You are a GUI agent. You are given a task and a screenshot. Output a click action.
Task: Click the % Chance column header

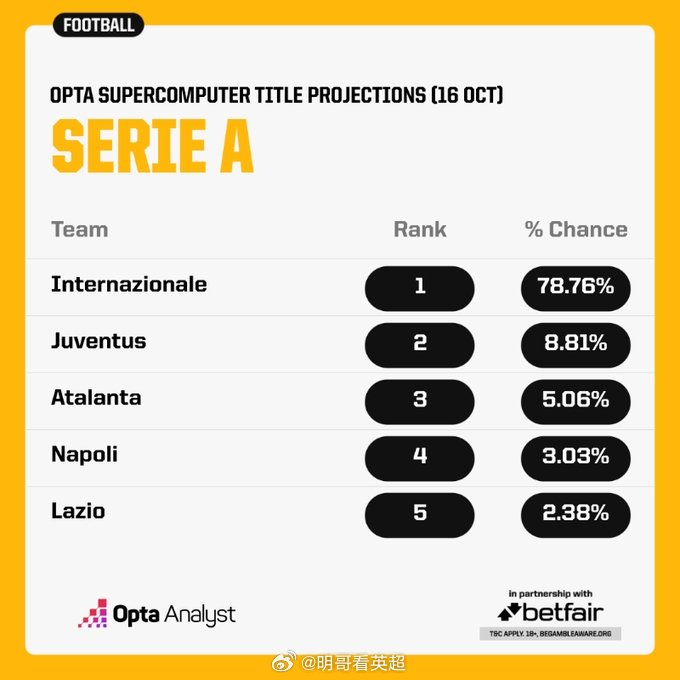coord(576,229)
